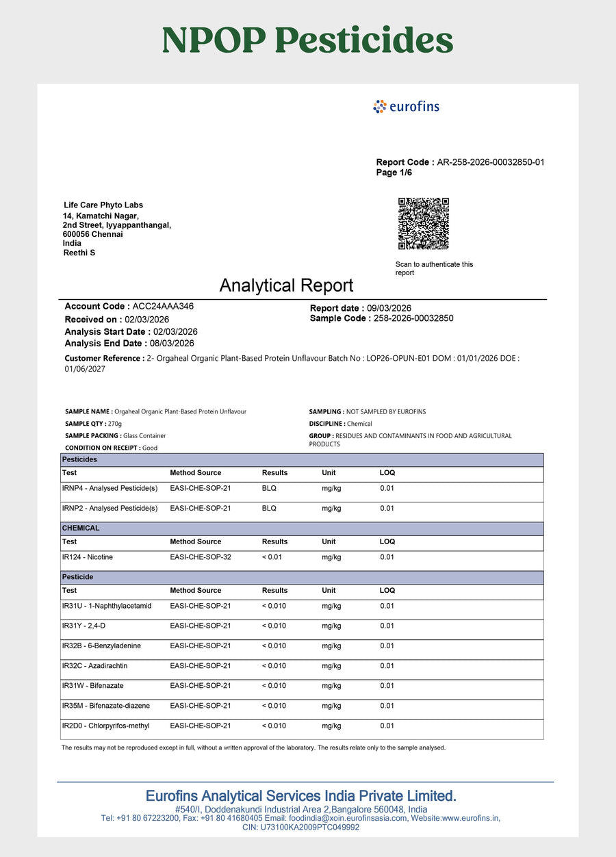Screen dimensions: 616x857
Task: Click the Doddenakundi Industrial Area address line
Action: click(x=301, y=809)
